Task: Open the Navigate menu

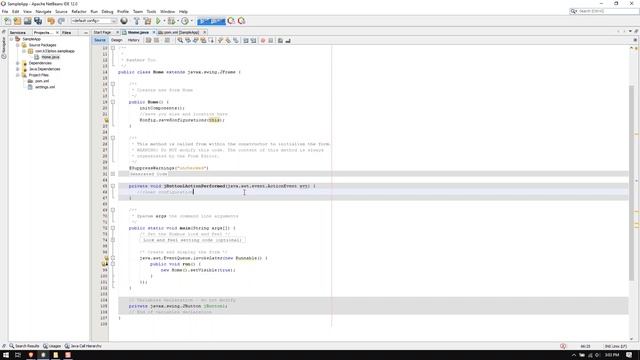Action: point(43,11)
